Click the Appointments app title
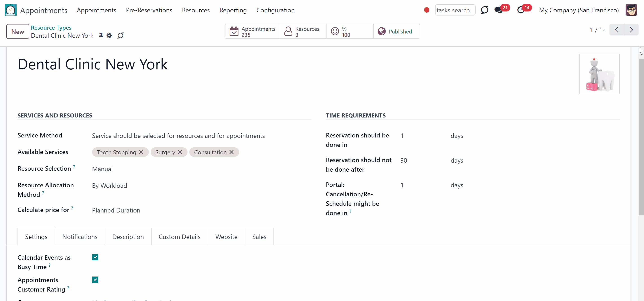The width and height of the screenshot is (644, 301). 44,10
